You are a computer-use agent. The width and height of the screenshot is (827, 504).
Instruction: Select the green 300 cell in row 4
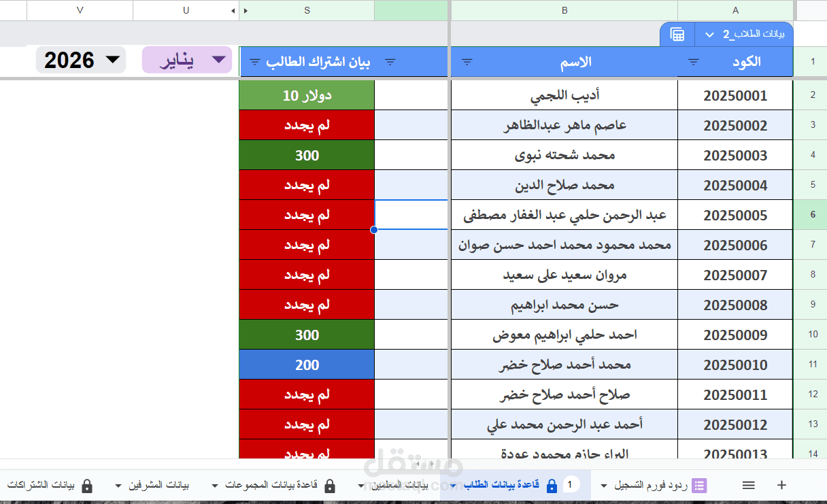pyautogui.click(x=307, y=155)
